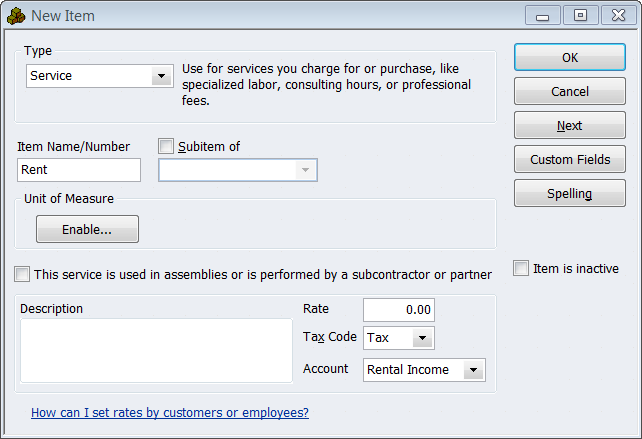Screen dimensions: 642x439
Task: Open the Type dropdown showing Service
Action: tap(160, 76)
